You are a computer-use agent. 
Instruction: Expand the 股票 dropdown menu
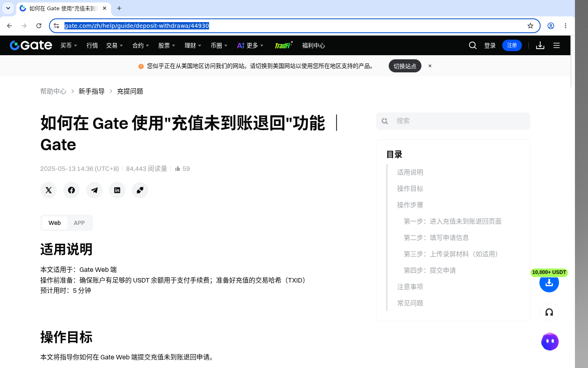(167, 45)
